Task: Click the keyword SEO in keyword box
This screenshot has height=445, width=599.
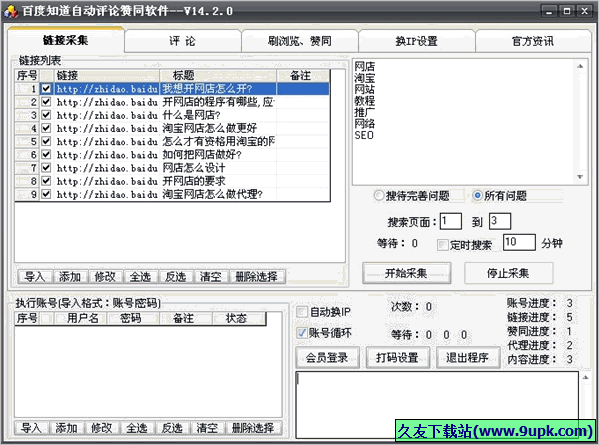Action: [x=364, y=135]
